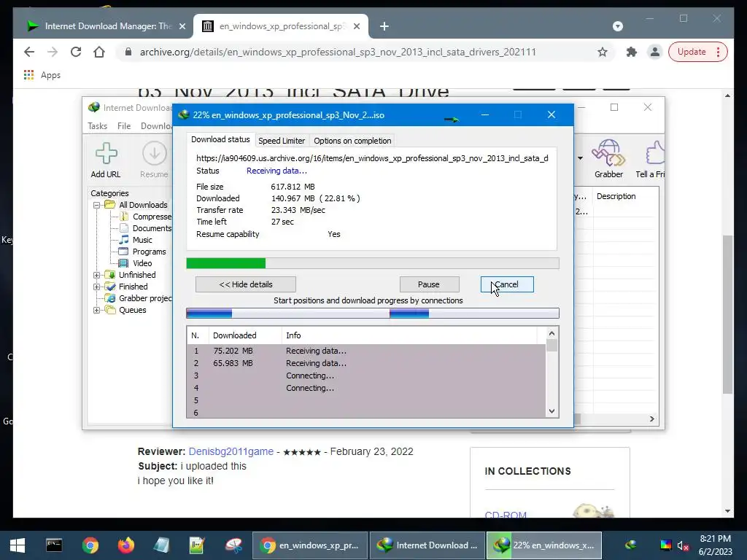This screenshot has width=747, height=560.
Task: Expand the Queues tree node
Action: 97,310
